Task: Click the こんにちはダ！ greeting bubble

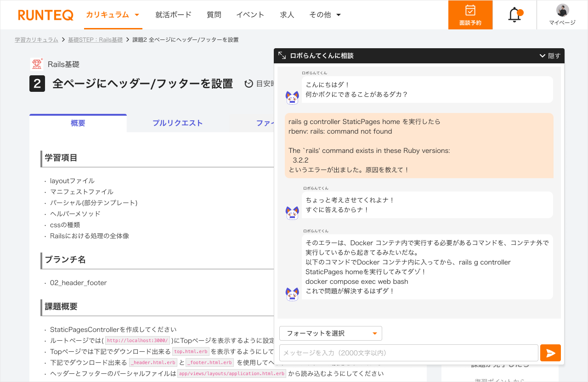Action: (x=427, y=90)
